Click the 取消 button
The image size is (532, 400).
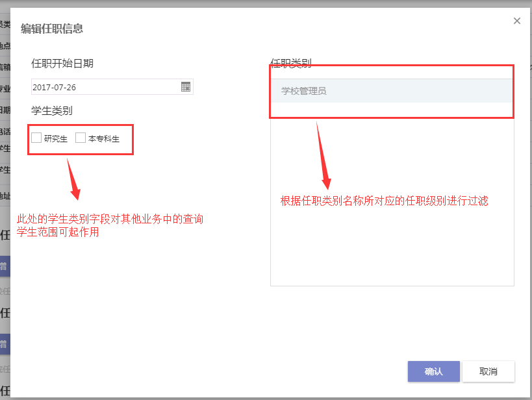(488, 371)
